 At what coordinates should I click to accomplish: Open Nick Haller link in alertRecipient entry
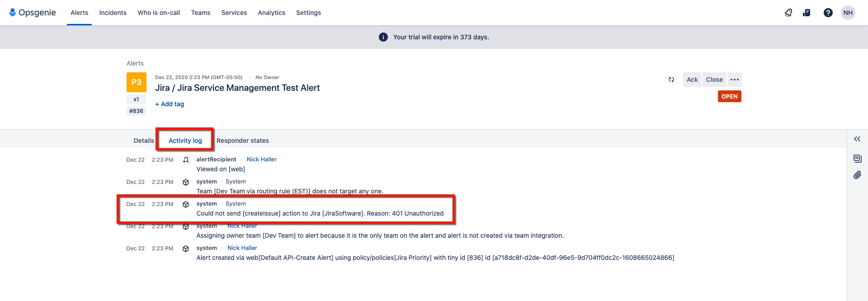pos(262,160)
